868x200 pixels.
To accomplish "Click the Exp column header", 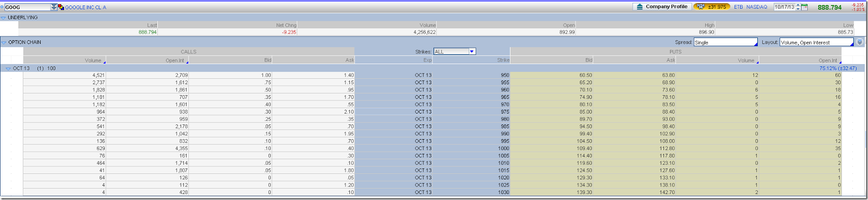I will point(427,60).
